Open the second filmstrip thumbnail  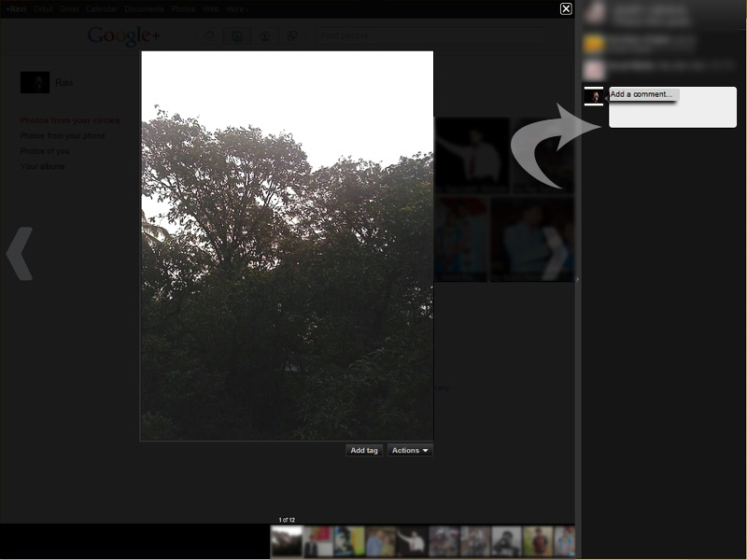[318, 541]
